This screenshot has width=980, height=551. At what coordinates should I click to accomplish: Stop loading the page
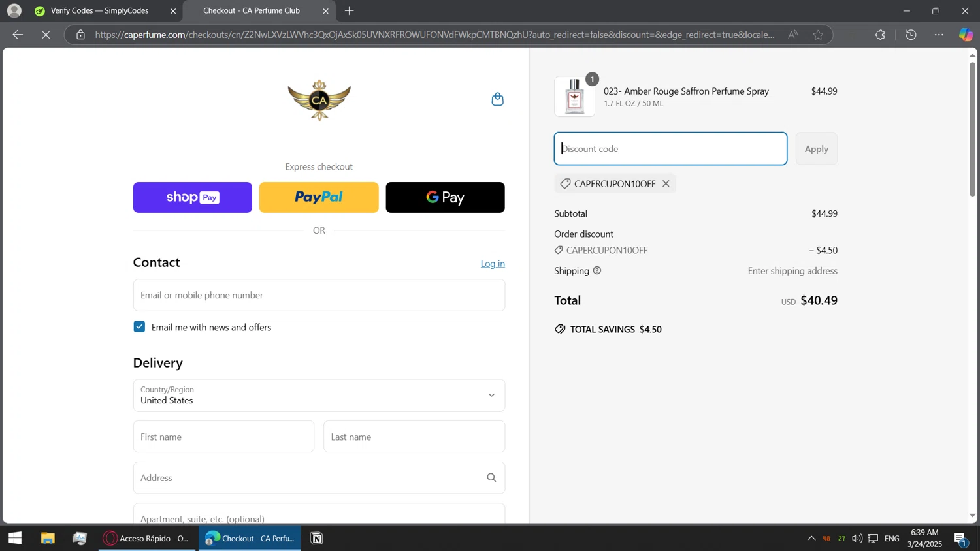click(x=46, y=35)
